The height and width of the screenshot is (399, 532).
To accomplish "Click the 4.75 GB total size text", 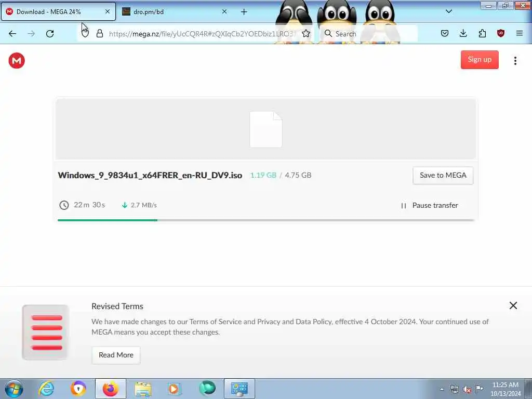I will [x=298, y=175].
